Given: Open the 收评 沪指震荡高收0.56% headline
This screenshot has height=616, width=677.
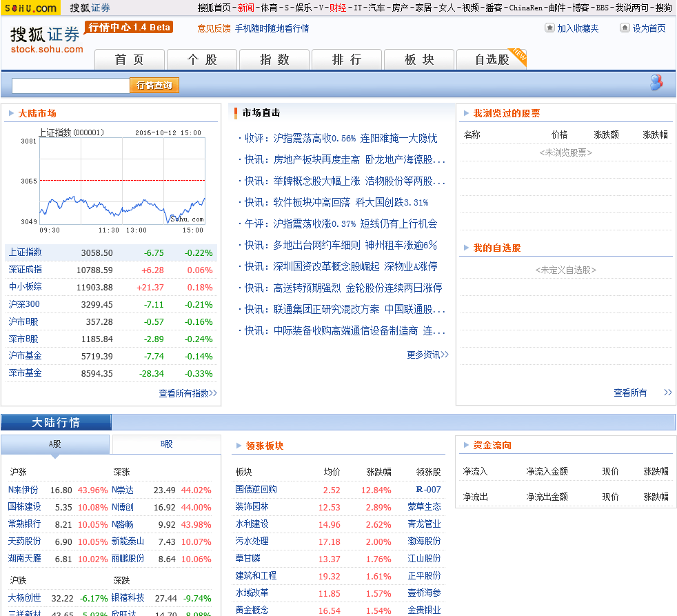Looking at the screenshot, I should point(341,138).
